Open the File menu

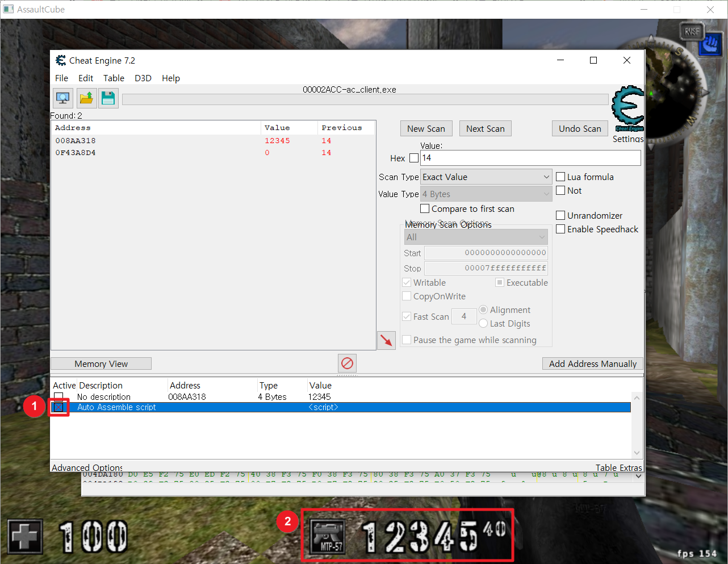pyautogui.click(x=61, y=78)
